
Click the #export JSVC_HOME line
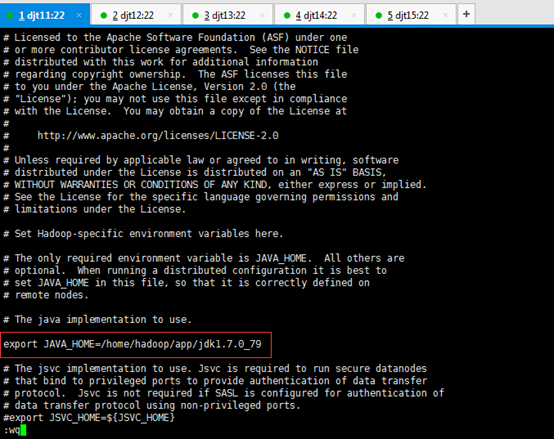(x=89, y=417)
